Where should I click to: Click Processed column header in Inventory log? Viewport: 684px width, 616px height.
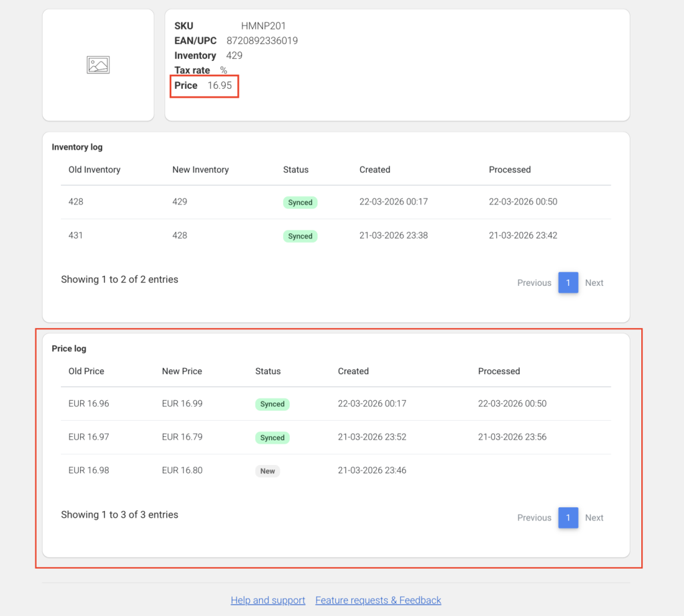(510, 170)
